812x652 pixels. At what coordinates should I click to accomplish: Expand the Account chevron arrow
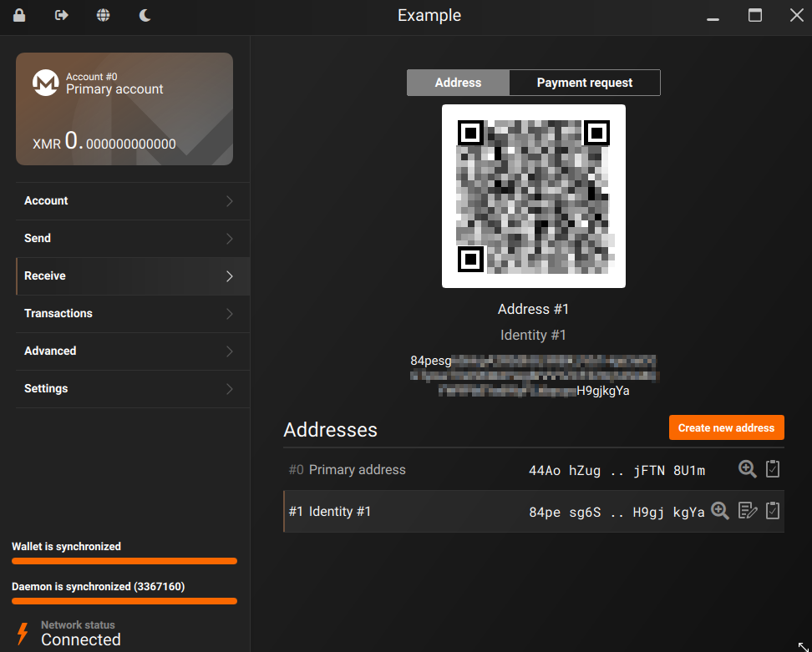230,201
